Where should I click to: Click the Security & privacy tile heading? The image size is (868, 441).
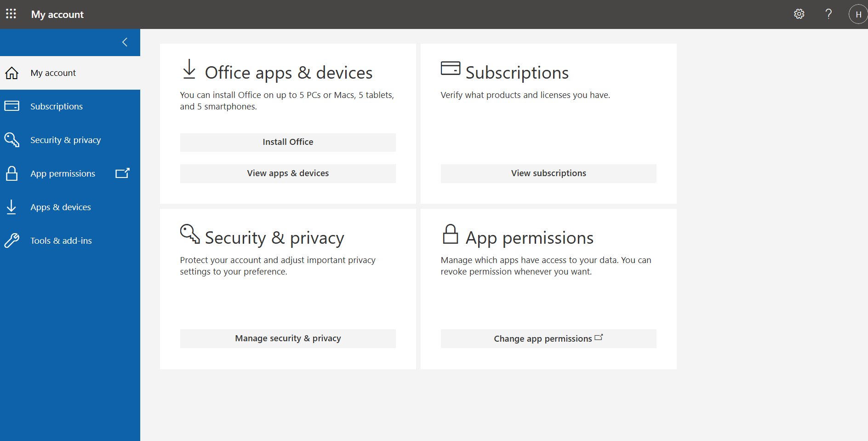click(274, 238)
